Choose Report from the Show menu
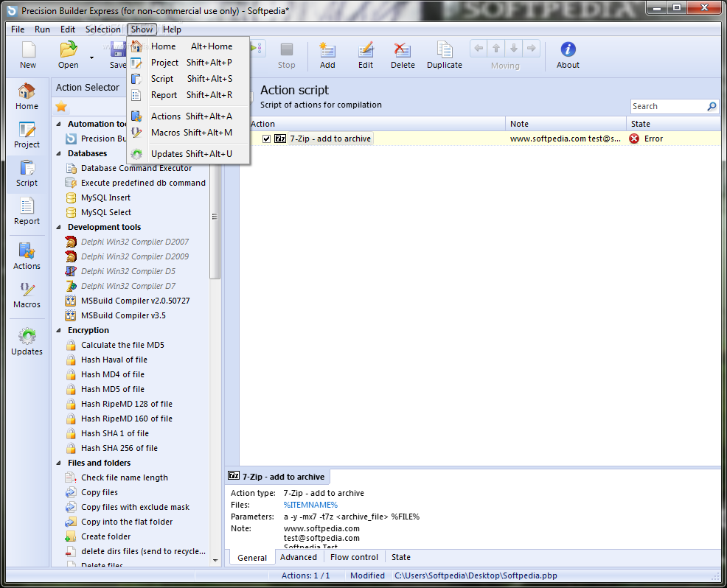This screenshot has height=588, width=727. (188, 95)
